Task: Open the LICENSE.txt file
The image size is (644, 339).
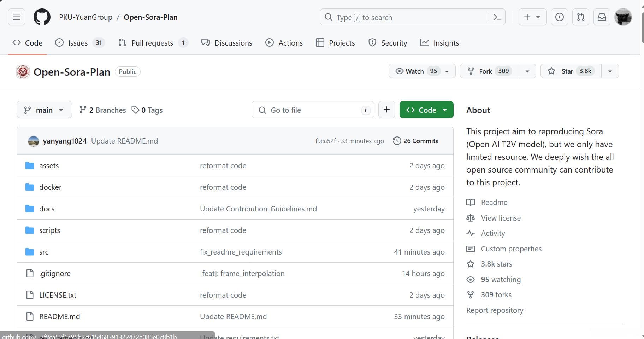Action: coord(58,295)
